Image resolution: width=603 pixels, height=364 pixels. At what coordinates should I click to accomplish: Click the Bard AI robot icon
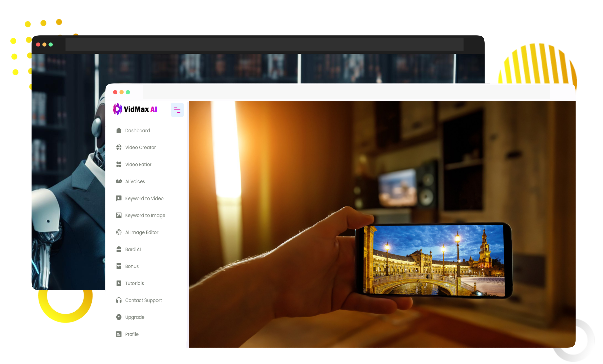[x=119, y=249]
